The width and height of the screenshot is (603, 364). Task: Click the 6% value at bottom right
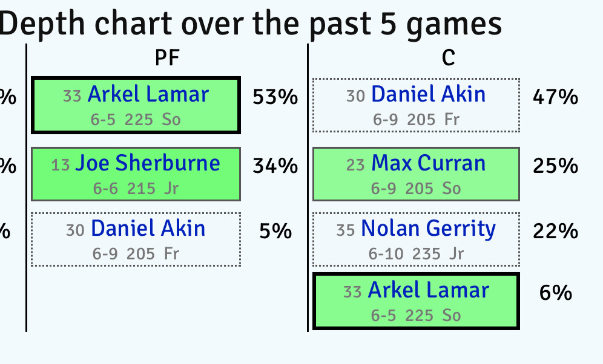(x=555, y=293)
